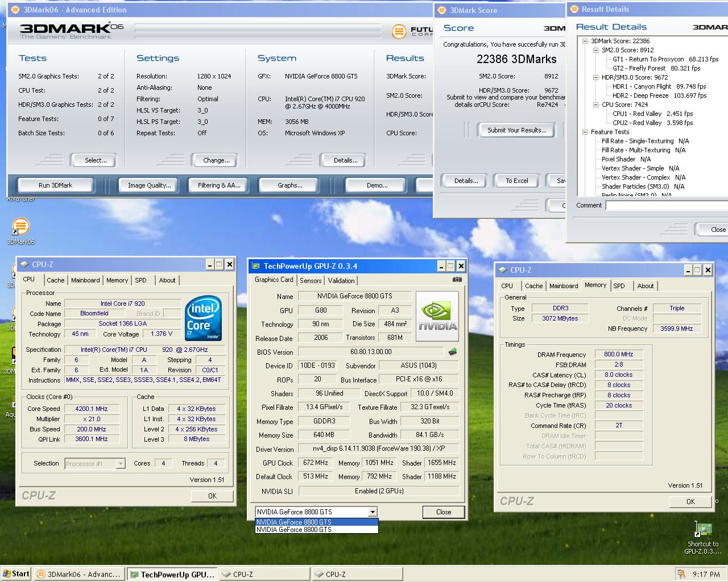Select HDR2 - Deep Freeze result row
The image size is (728, 582).
(x=659, y=95)
